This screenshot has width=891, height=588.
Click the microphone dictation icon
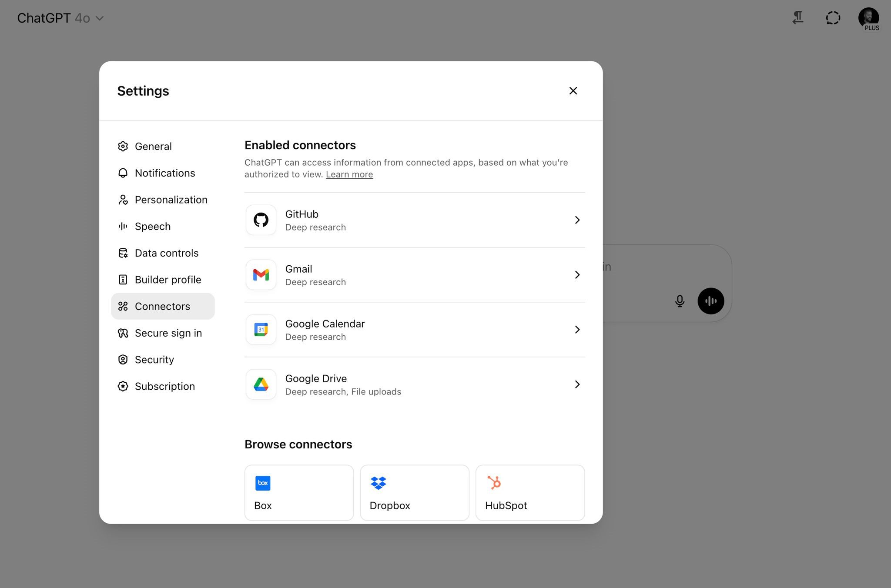(680, 301)
